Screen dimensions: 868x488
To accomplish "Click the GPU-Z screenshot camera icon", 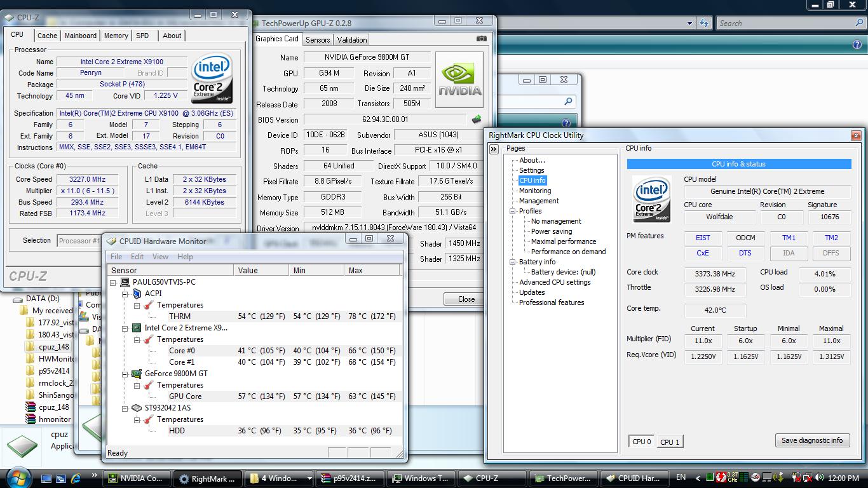I will 482,39.
